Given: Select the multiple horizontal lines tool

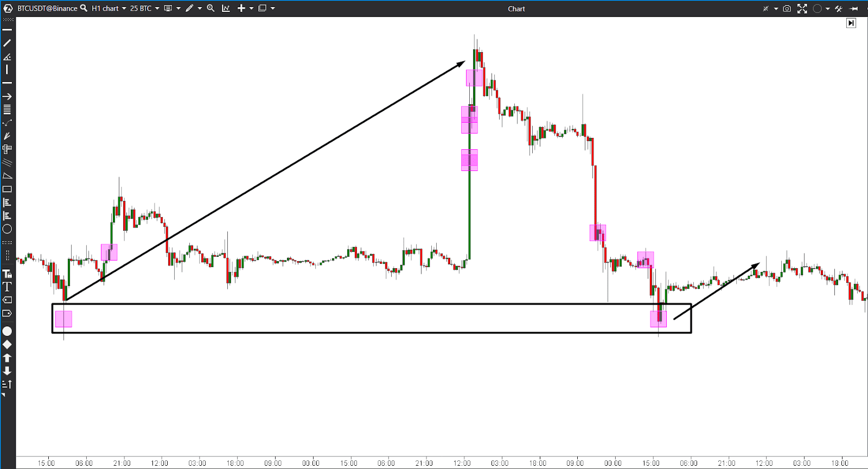Looking at the screenshot, I should coord(7,110).
